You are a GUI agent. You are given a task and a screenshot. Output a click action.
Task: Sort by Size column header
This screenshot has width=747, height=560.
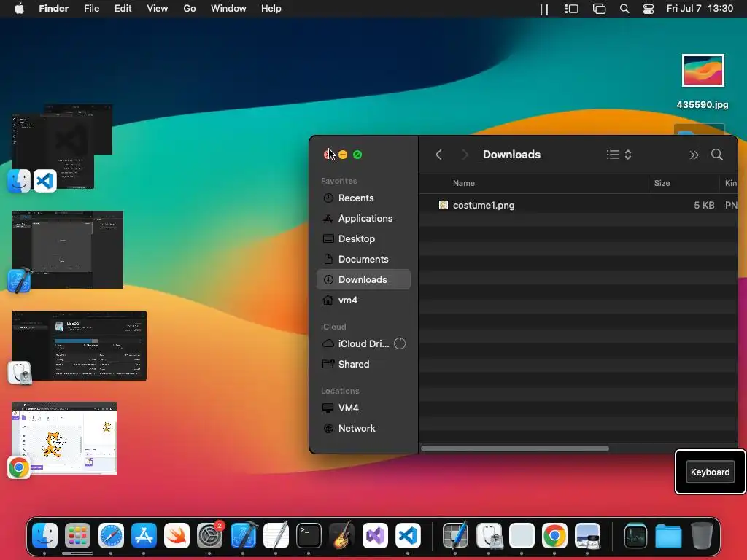coord(662,183)
